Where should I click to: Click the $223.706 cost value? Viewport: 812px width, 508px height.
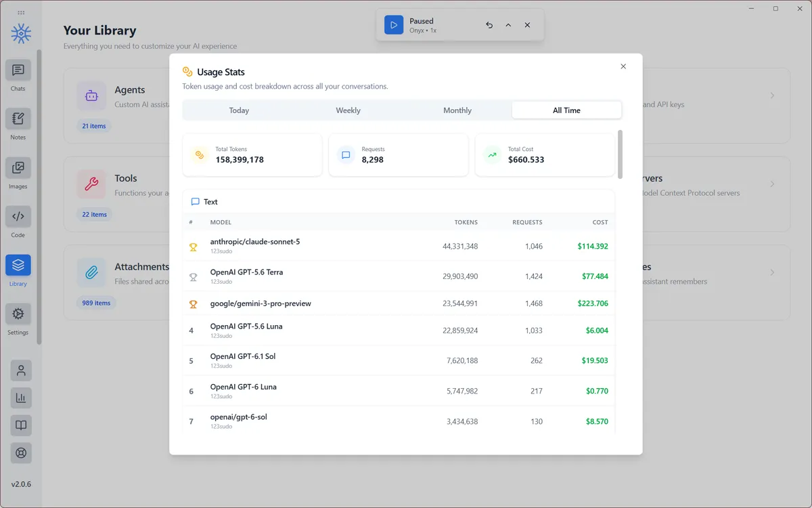click(593, 304)
